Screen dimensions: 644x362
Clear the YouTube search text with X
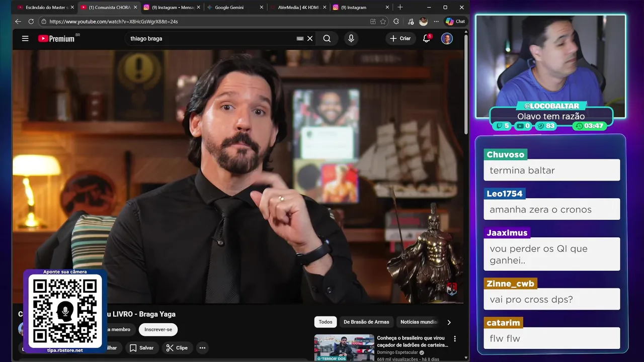click(310, 38)
